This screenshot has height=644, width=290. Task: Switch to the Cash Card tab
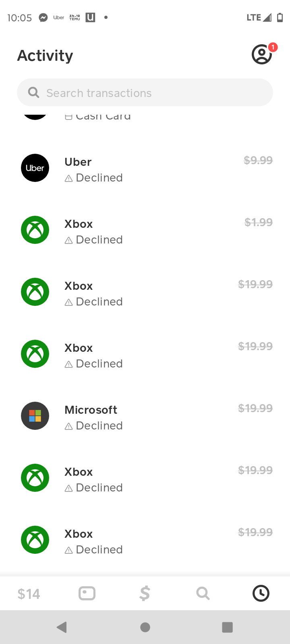pos(87,594)
